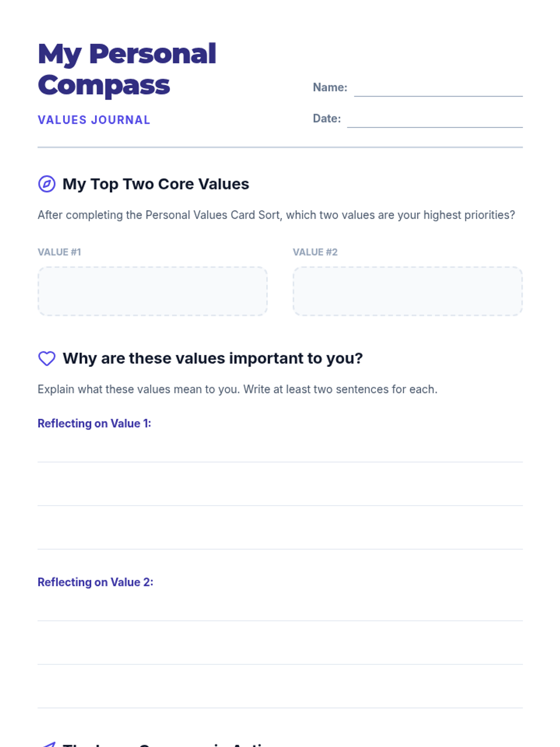Image resolution: width=560 pixels, height=747 pixels.
Task: Click the VALUES JOURNAL subtitle
Action: coord(94,120)
